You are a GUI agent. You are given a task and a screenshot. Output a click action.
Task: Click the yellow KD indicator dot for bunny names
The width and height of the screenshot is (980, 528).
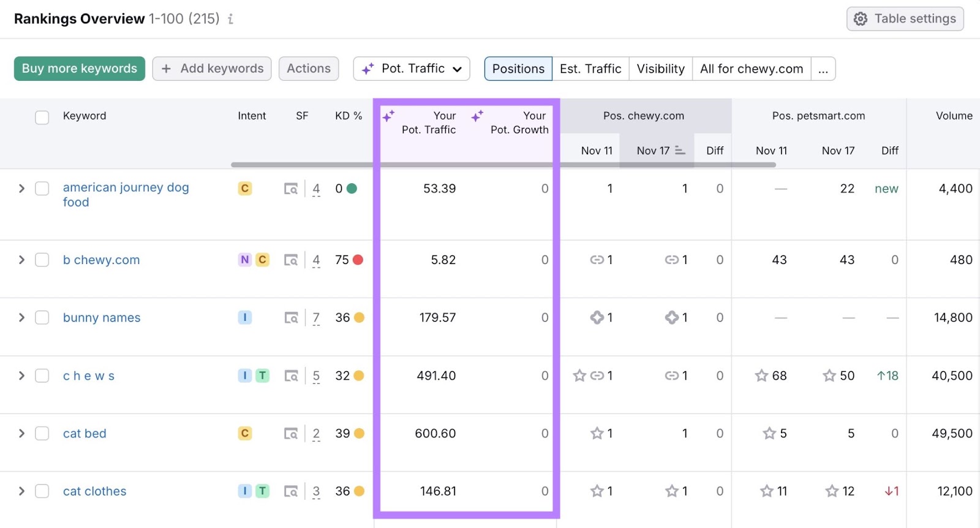359,317
